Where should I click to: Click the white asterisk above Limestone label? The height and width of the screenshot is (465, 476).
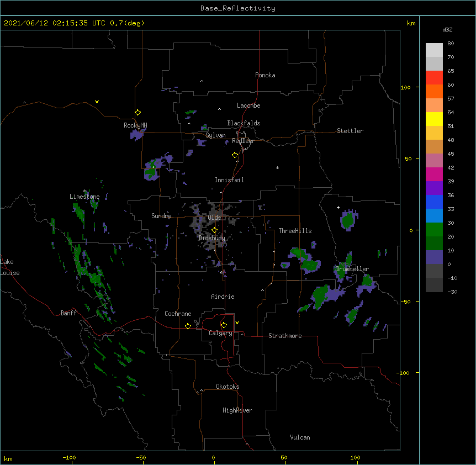(85, 191)
